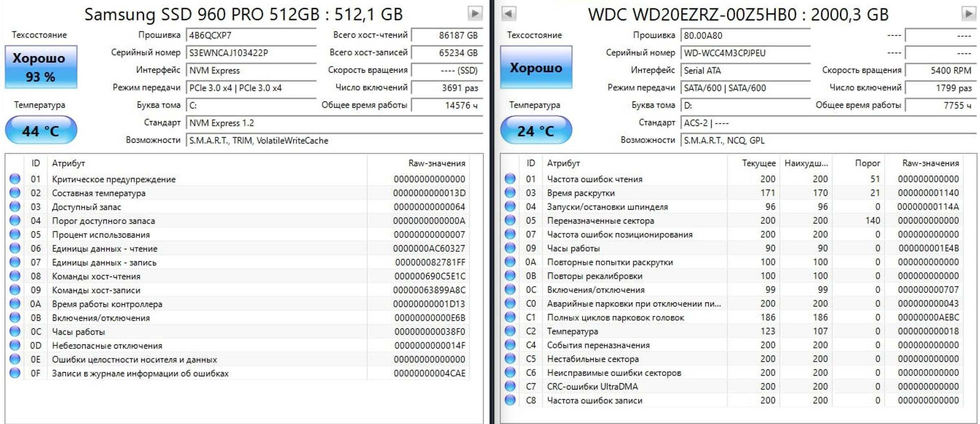Image resolution: width=980 pixels, height=424 pixels.
Task: Click raw value 0000000AC60327 in Samsung table
Action: tap(429, 248)
